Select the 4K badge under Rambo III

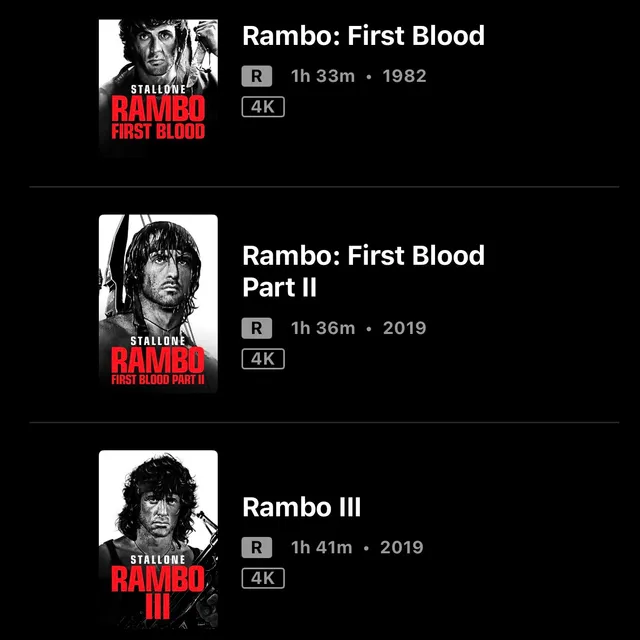tap(263, 578)
